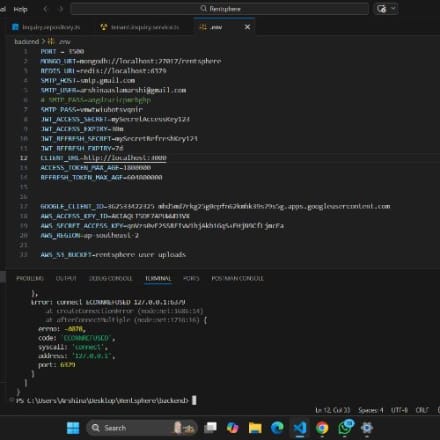Image resolution: width=440 pixels, height=440 pixels.
Task: Click the Windows taskbar Search box
Action: (x=142, y=428)
